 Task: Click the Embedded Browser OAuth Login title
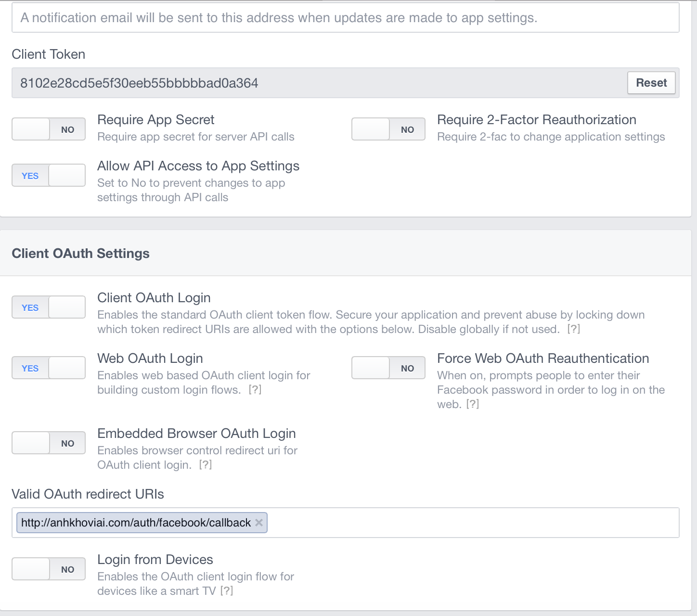[x=196, y=434]
